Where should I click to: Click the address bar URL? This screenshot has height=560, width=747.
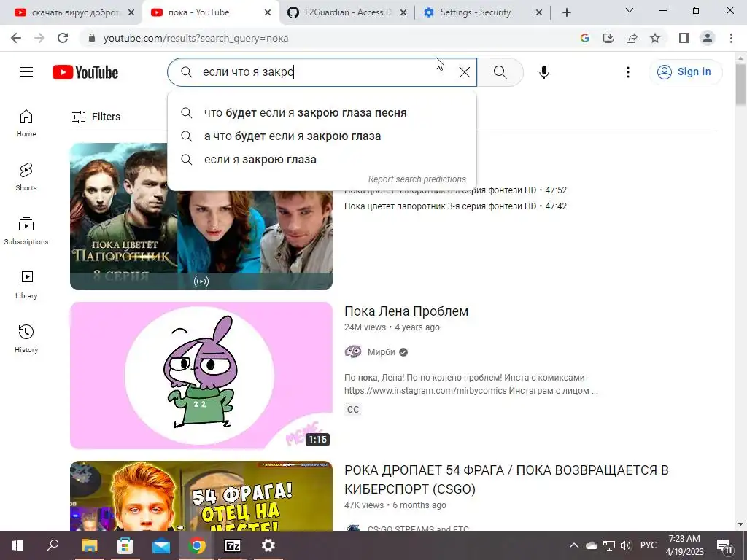(x=196, y=38)
